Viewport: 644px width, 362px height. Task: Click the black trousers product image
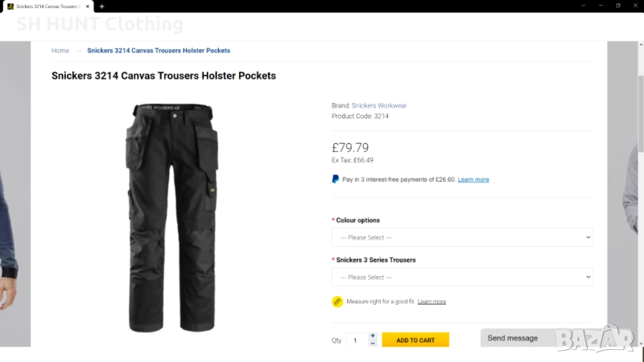170,217
